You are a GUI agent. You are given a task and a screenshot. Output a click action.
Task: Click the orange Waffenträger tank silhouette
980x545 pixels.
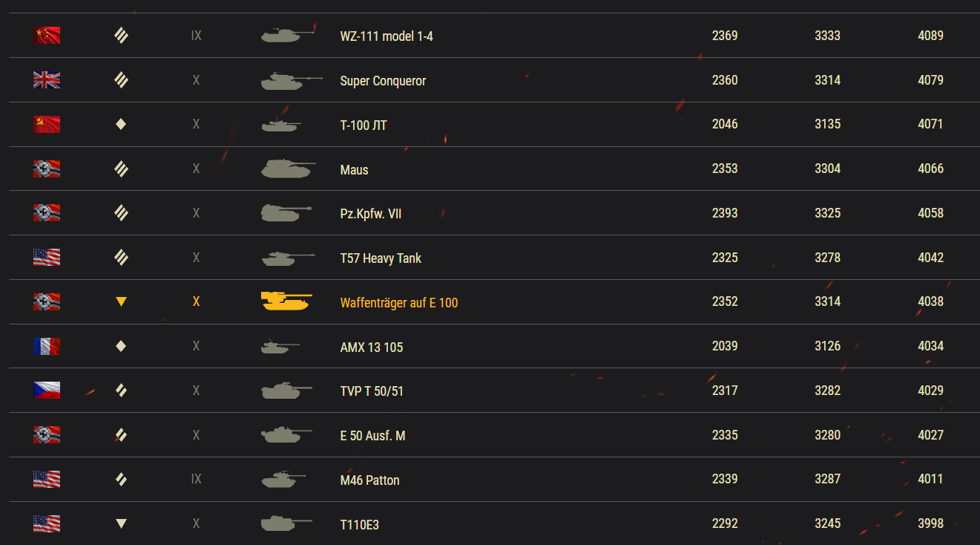coord(286,301)
